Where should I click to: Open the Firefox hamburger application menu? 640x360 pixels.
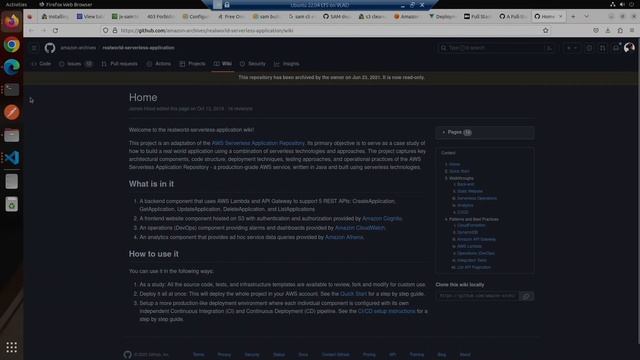pyautogui.click(x=632, y=30)
